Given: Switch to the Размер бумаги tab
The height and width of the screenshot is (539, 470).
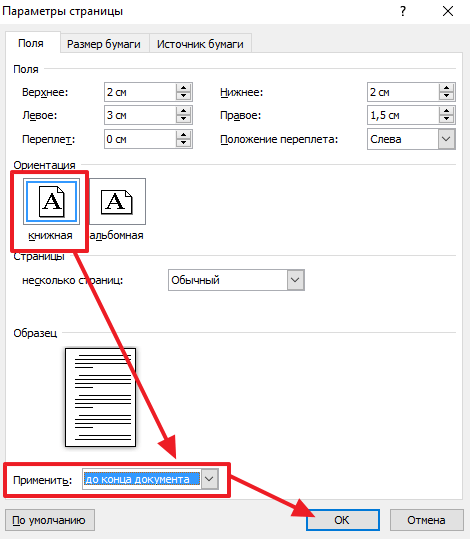Looking at the screenshot, I should tap(104, 44).
